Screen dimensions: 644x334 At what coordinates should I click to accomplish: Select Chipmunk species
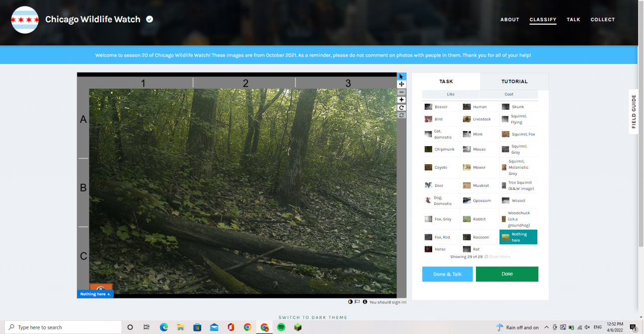click(441, 149)
